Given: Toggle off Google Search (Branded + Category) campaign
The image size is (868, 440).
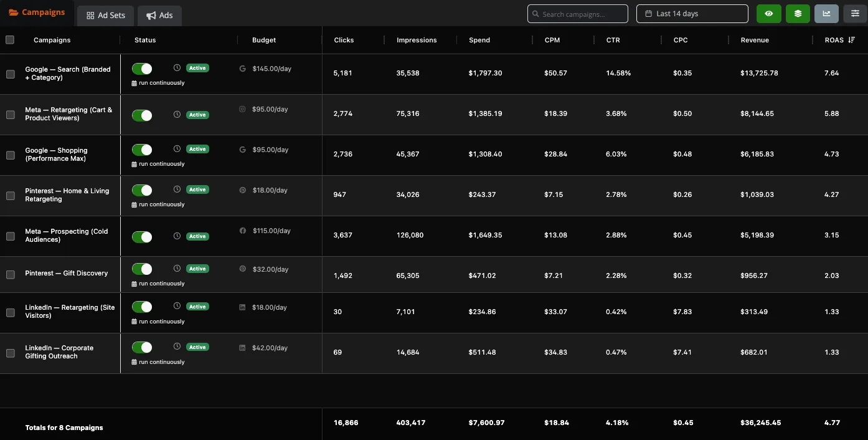Looking at the screenshot, I should click(142, 69).
